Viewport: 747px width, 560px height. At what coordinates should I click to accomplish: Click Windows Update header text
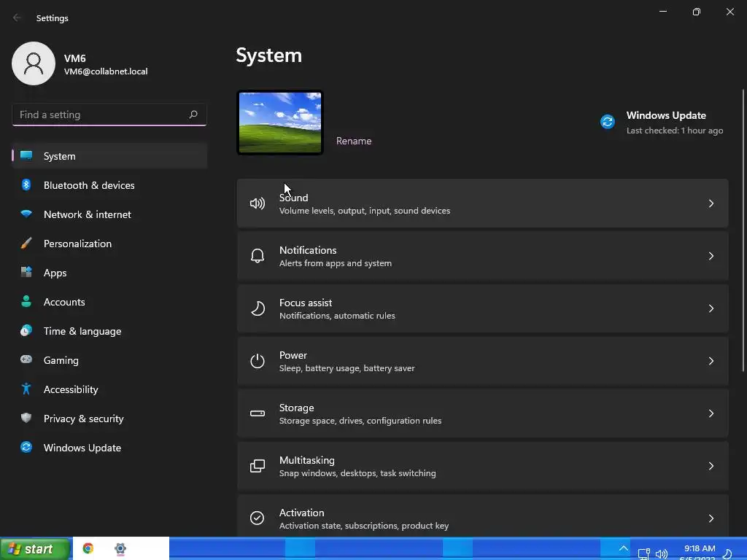666,115
